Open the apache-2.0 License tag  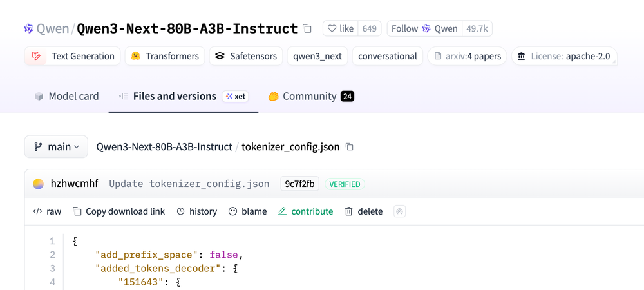point(563,56)
